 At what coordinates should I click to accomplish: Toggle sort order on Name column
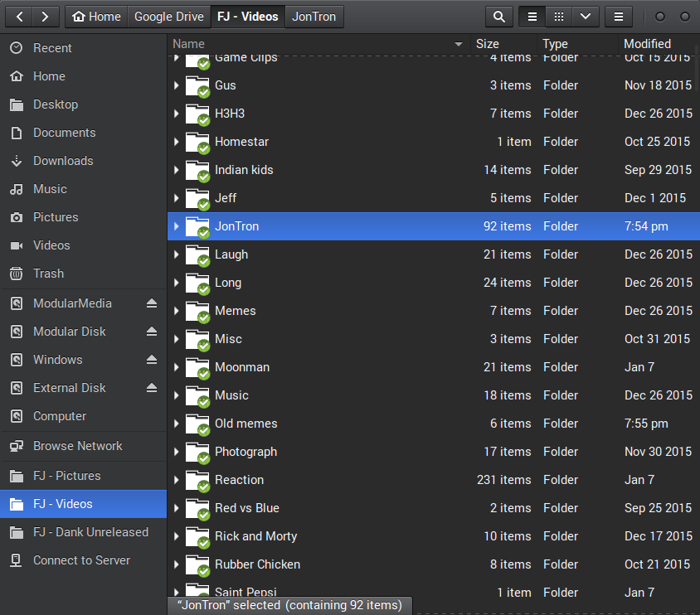click(x=315, y=44)
